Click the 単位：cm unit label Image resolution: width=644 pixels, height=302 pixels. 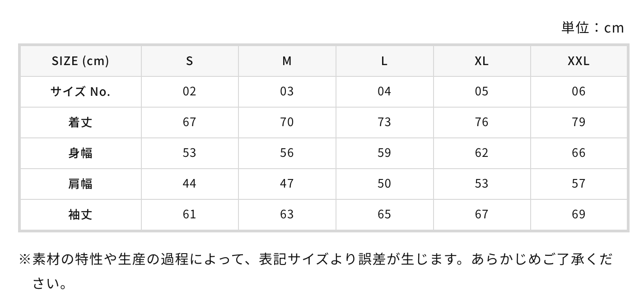pyautogui.click(x=592, y=28)
